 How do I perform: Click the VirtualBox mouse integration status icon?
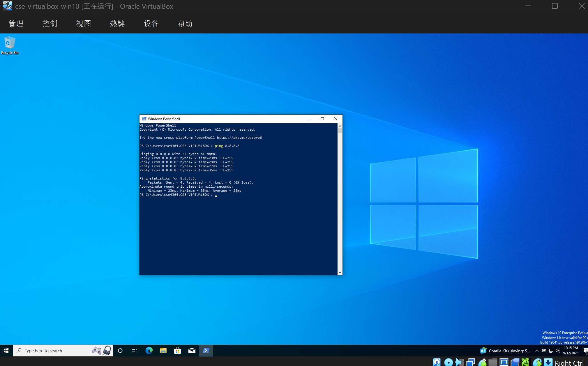(x=537, y=362)
